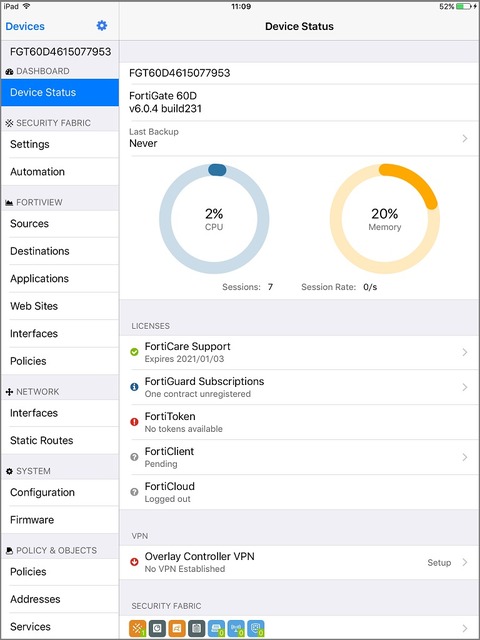Image resolution: width=480 pixels, height=640 pixels.
Task: Select the dark gray clock-style fabric icon
Action: (x=157, y=629)
